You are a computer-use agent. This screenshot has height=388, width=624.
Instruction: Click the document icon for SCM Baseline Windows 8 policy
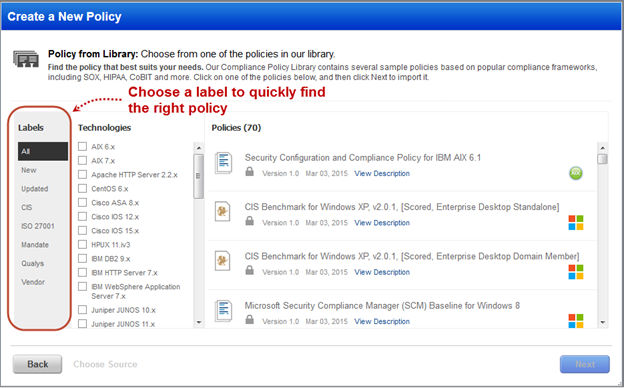223,311
